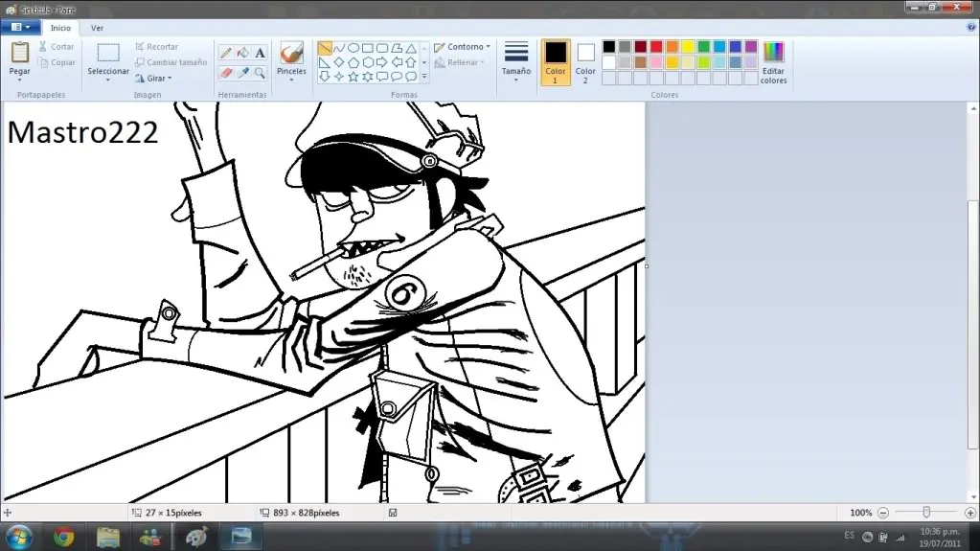
Task: Activate Color 1 foreground selector
Action: pos(555,62)
